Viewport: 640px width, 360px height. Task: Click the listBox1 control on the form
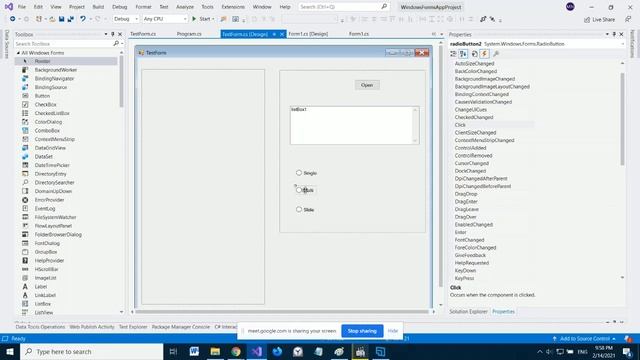pos(354,125)
